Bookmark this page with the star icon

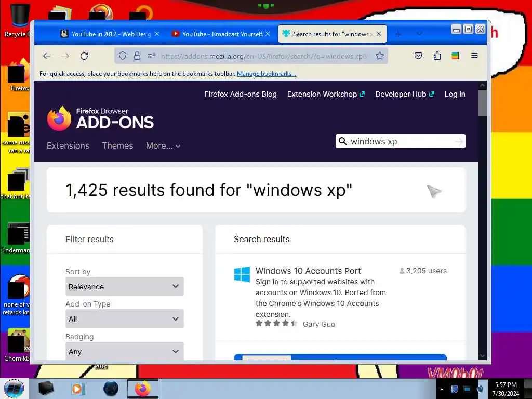click(380, 56)
